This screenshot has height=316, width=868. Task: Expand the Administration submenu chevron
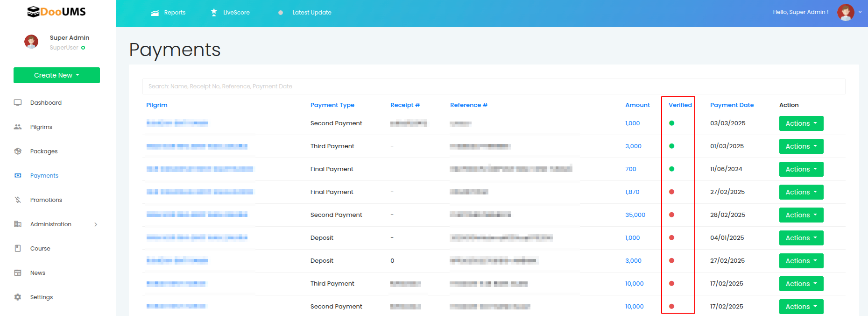click(x=96, y=224)
